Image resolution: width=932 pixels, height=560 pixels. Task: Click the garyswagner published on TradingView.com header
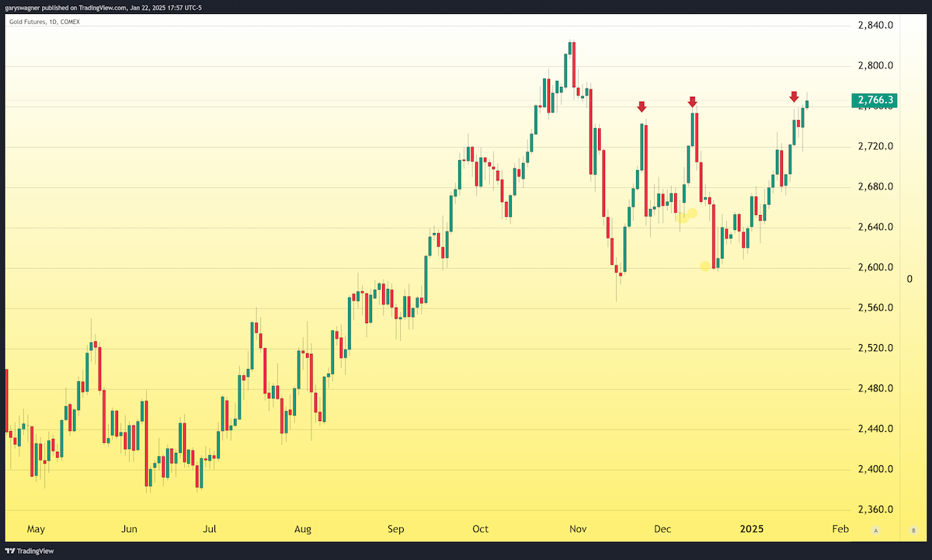point(103,8)
